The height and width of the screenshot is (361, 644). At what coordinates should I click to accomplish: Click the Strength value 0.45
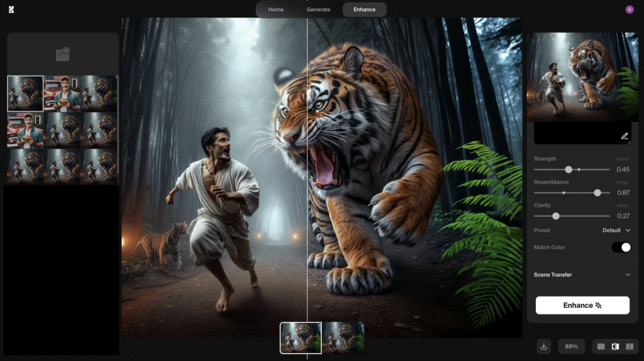[623, 170]
